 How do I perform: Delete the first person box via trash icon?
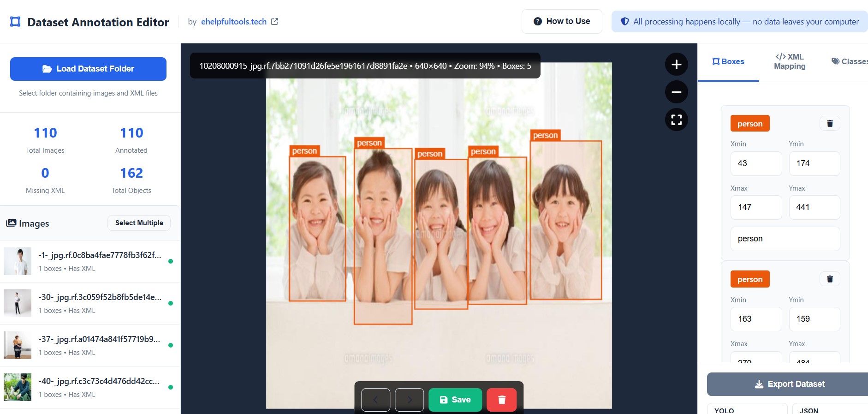click(830, 123)
